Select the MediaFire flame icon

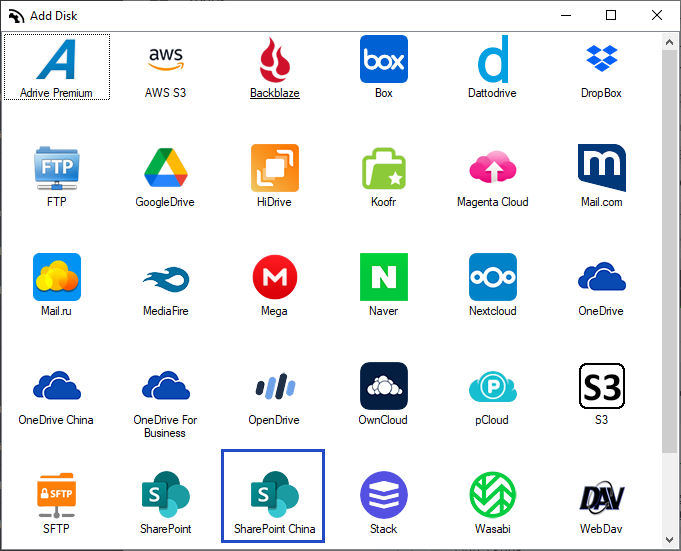pos(166,279)
